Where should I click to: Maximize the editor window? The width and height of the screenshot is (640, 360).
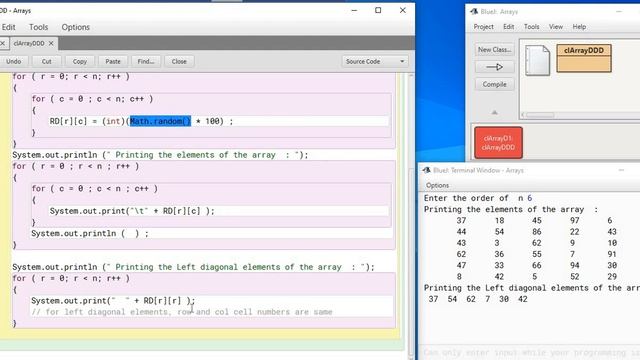[378, 10]
